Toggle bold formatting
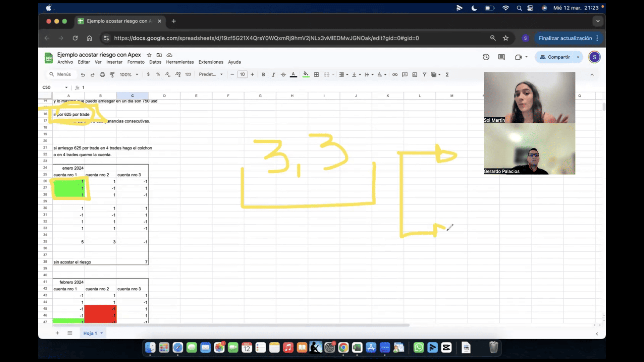Image resolution: width=644 pixels, height=362 pixels. pos(263,74)
